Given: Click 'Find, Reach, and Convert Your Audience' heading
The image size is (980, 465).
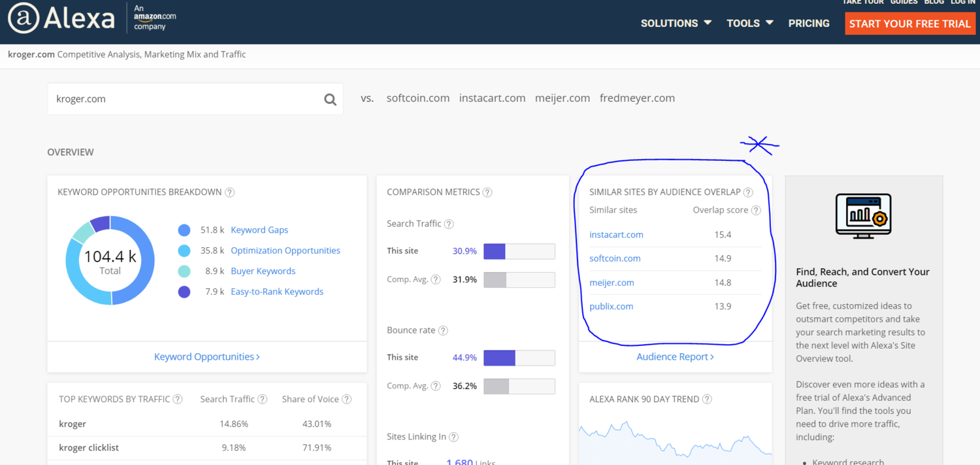Looking at the screenshot, I should (x=862, y=277).
